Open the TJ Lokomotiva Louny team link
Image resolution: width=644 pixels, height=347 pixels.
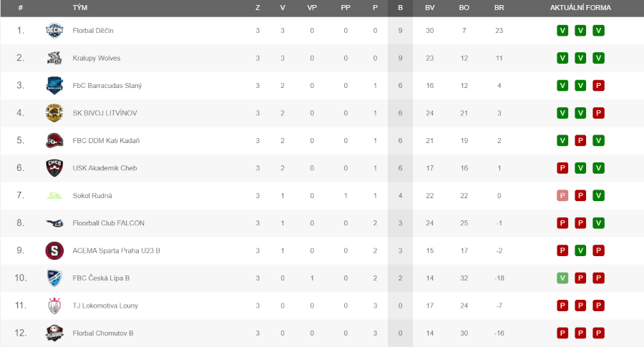pos(105,306)
